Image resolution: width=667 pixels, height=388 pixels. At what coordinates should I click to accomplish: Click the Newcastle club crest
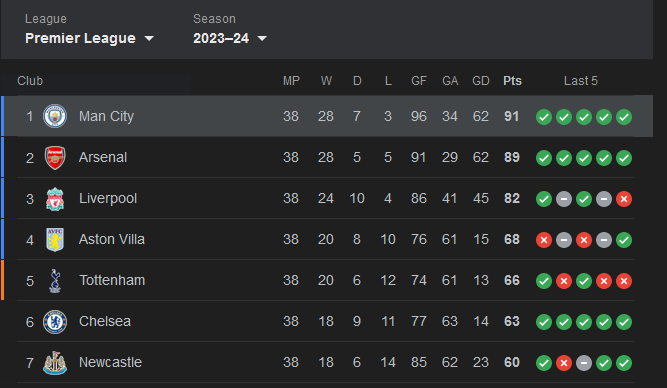pyautogui.click(x=55, y=363)
